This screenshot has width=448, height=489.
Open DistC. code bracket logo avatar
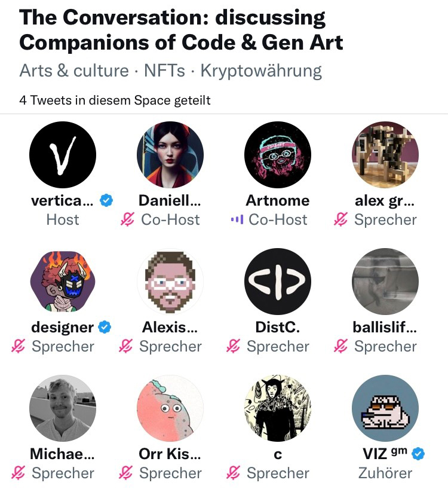278,282
